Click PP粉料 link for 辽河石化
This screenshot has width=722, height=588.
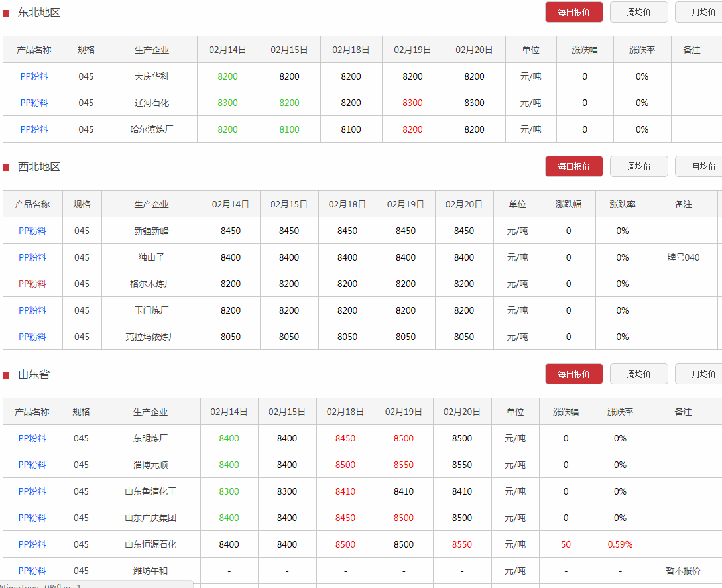pos(34,103)
